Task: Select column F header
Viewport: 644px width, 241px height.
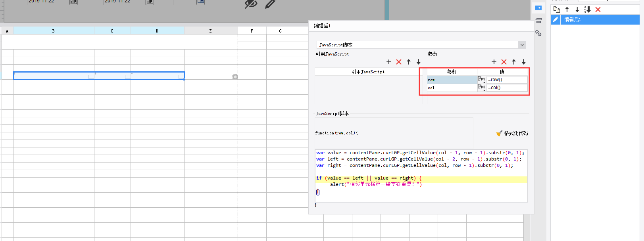Action: click(252, 31)
